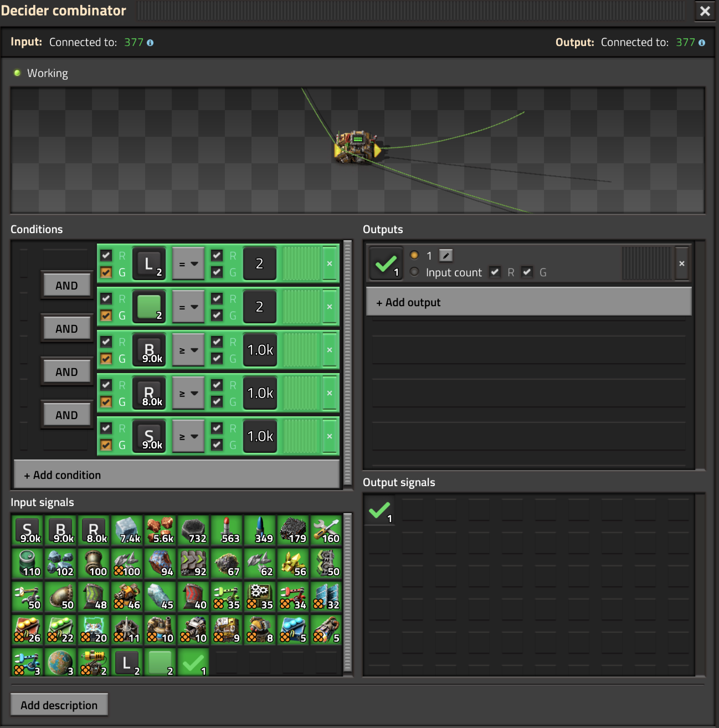This screenshot has width=719, height=728.
Task: Select the green signal slot in second condition
Action: [149, 306]
